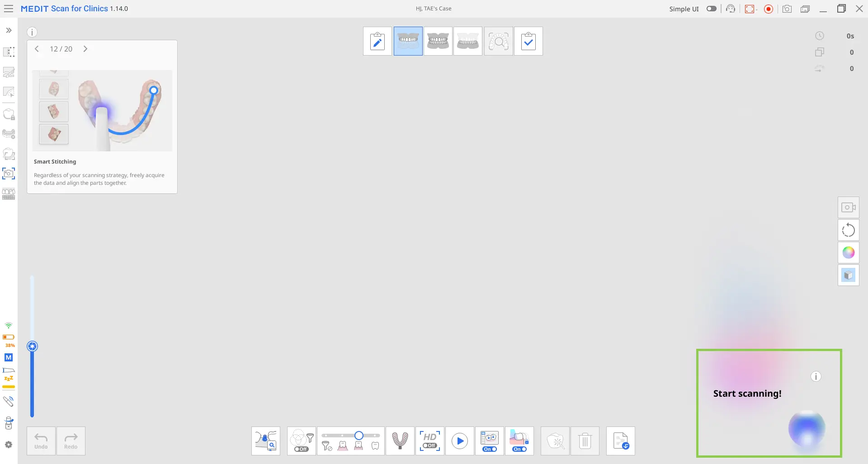The image size is (868, 464).
Task: Select the no filtering option icon
Action: pos(327,446)
